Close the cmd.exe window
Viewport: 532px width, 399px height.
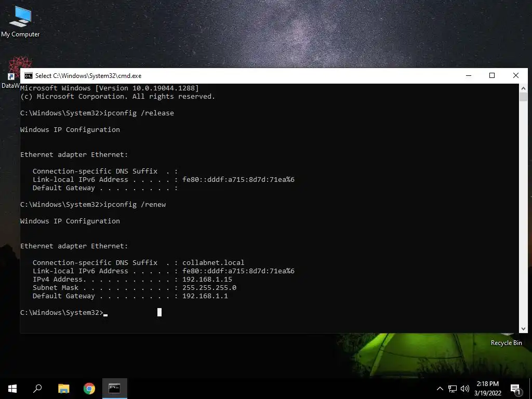(516, 76)
